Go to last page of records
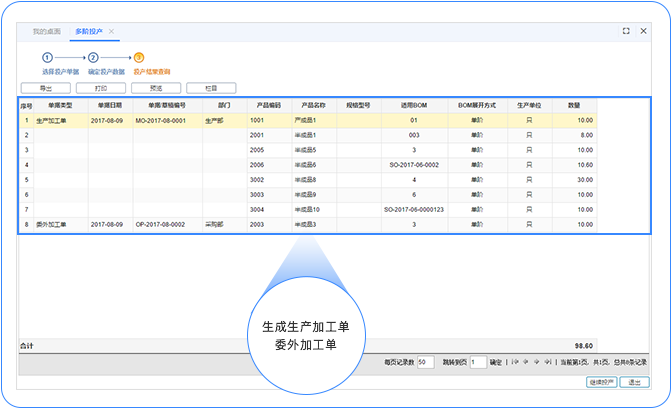Viewport: 672px width, 409px height. click(x=549, y=362)
